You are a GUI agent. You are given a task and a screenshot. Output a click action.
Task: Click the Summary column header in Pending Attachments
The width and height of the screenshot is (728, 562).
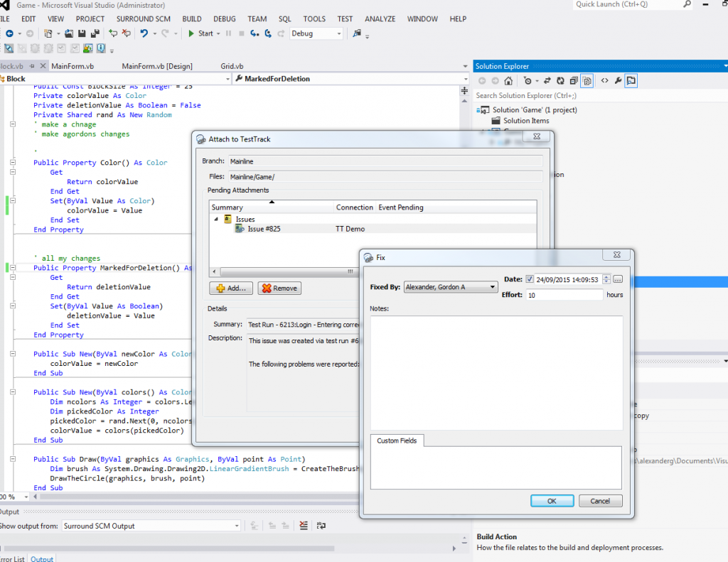pyautogui.click(x=272, y=207)
